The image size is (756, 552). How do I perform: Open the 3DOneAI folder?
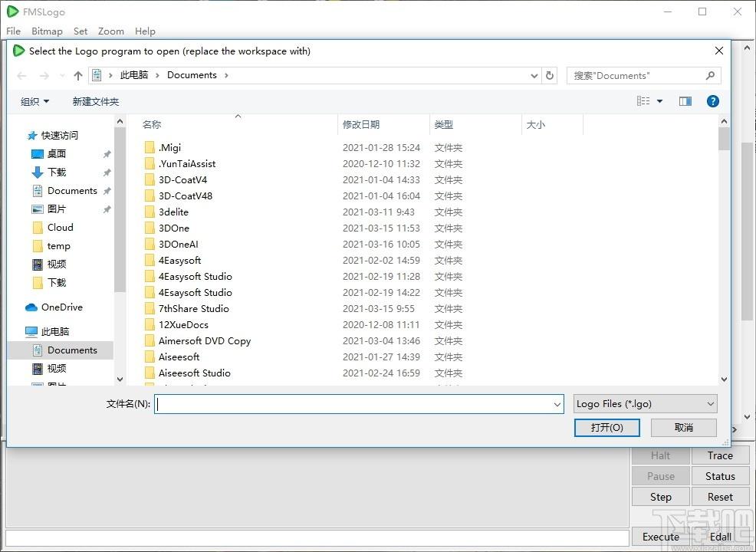(178, 245)
